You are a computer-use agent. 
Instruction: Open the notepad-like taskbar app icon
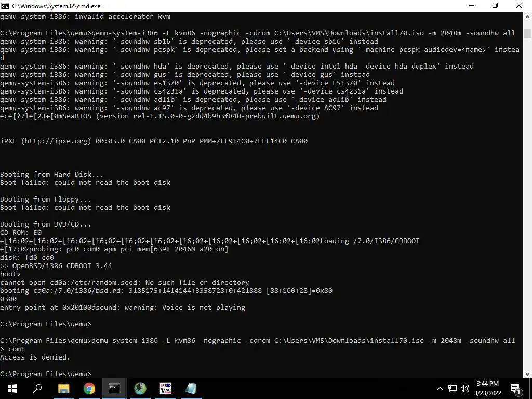point(191,389)
